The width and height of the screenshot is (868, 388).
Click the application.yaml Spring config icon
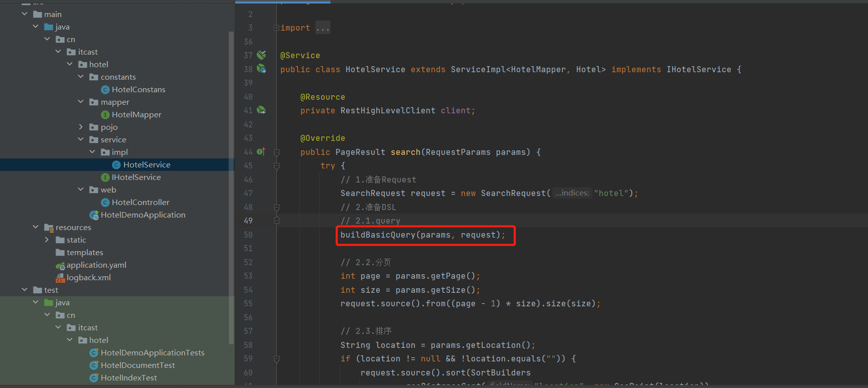[60, 265]
